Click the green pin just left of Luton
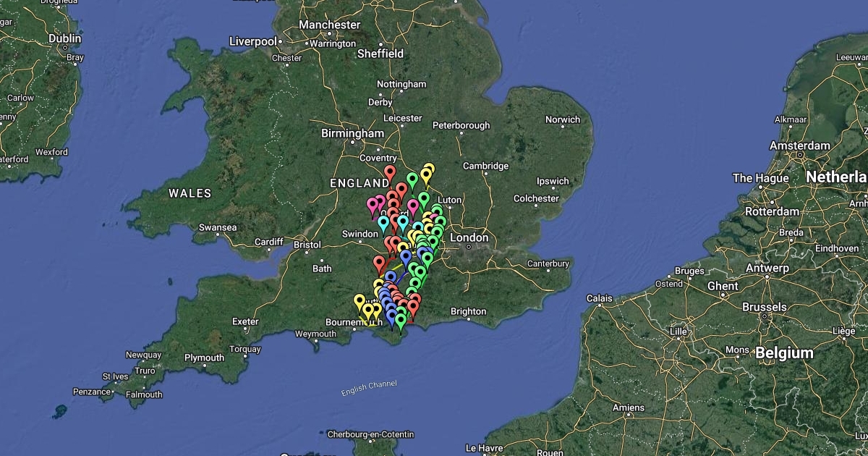Viewport: 868px width, 456px height. 424,199
